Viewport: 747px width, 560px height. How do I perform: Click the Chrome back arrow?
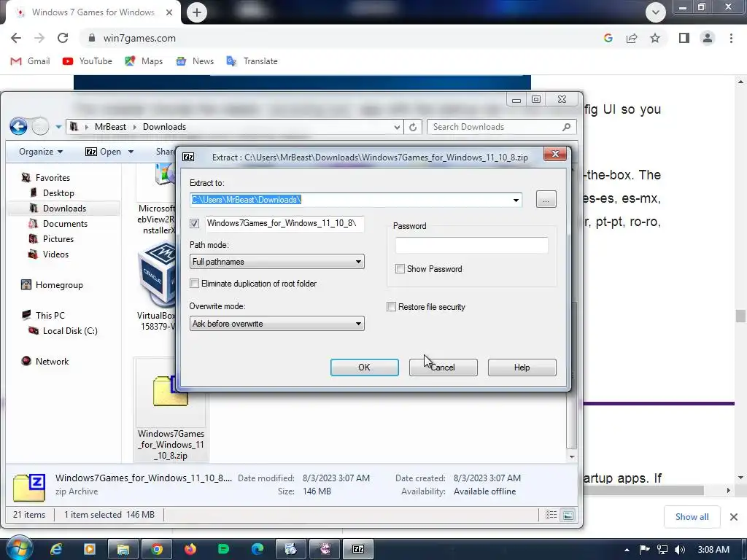16,38
